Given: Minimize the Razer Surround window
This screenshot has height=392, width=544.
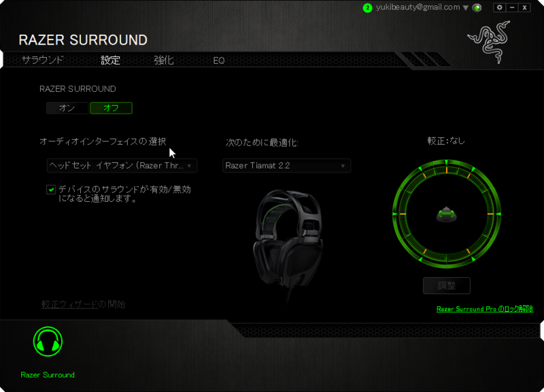Looking at the screenshot, I should pos(512,7).
